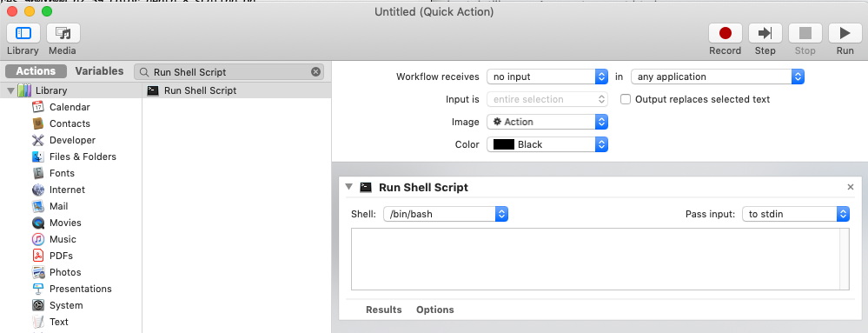Click the Text category icon
Screen dimensions: 868x333
[x=38, y=322]
